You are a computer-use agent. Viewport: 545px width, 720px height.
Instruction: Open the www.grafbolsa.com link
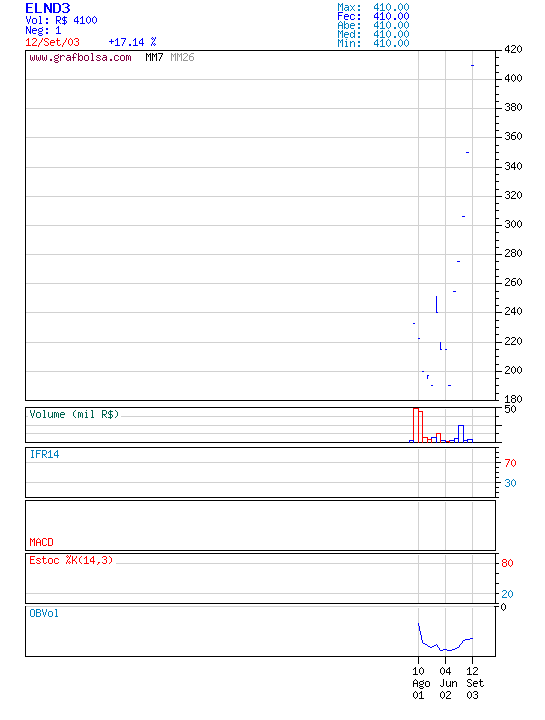[80, 58]
